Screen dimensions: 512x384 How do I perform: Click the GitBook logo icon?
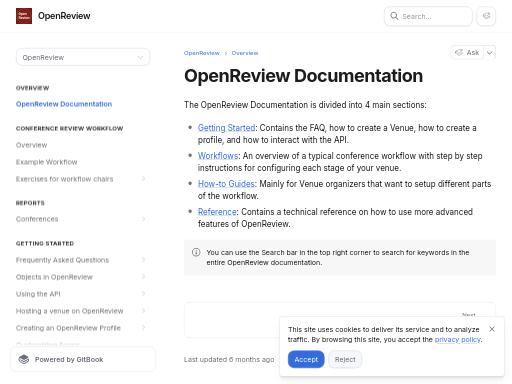point(24,359)
